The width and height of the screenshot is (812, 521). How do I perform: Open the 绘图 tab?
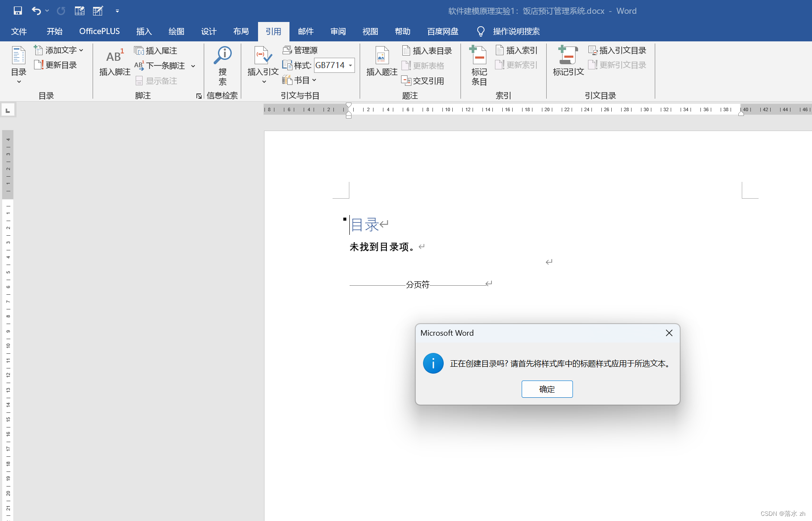176,31
